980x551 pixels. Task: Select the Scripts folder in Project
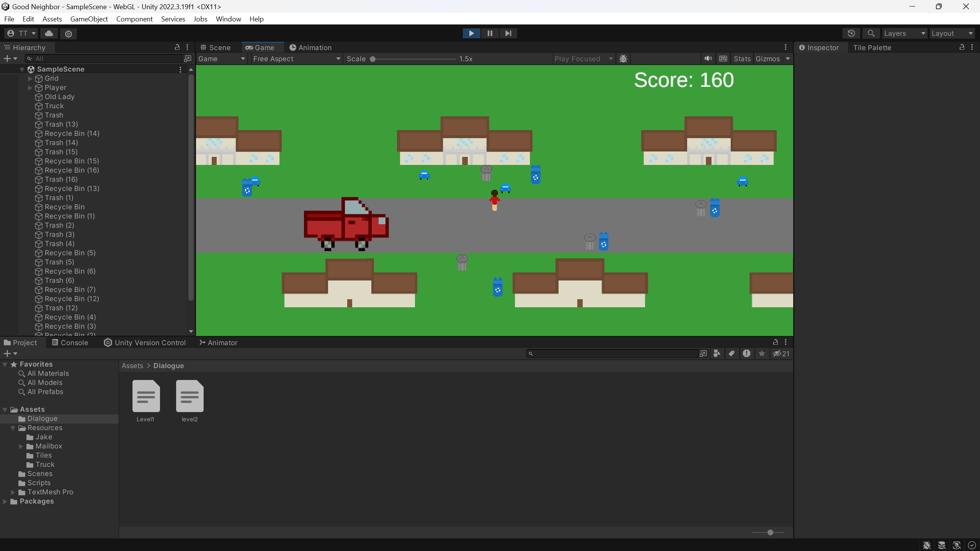point(39,483)
